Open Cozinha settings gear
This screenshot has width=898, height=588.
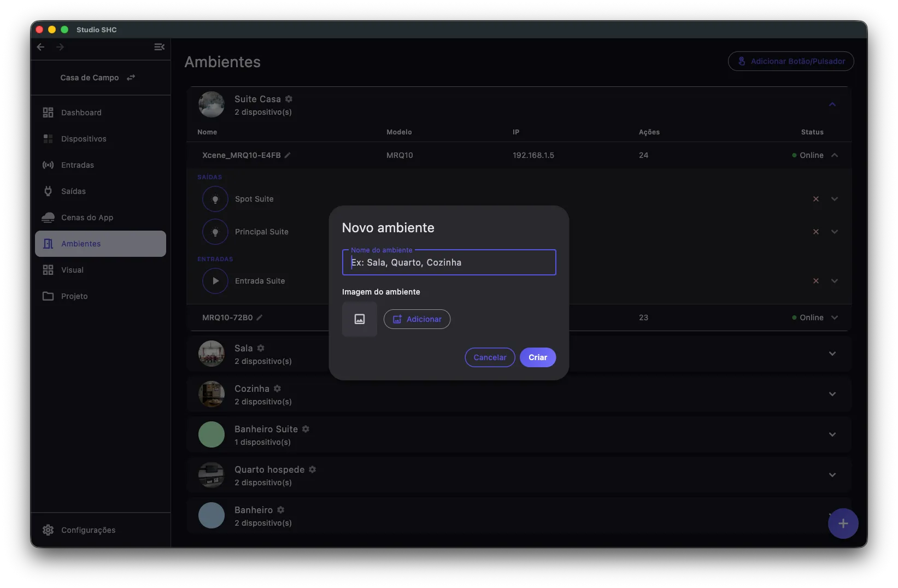[277, 389]
